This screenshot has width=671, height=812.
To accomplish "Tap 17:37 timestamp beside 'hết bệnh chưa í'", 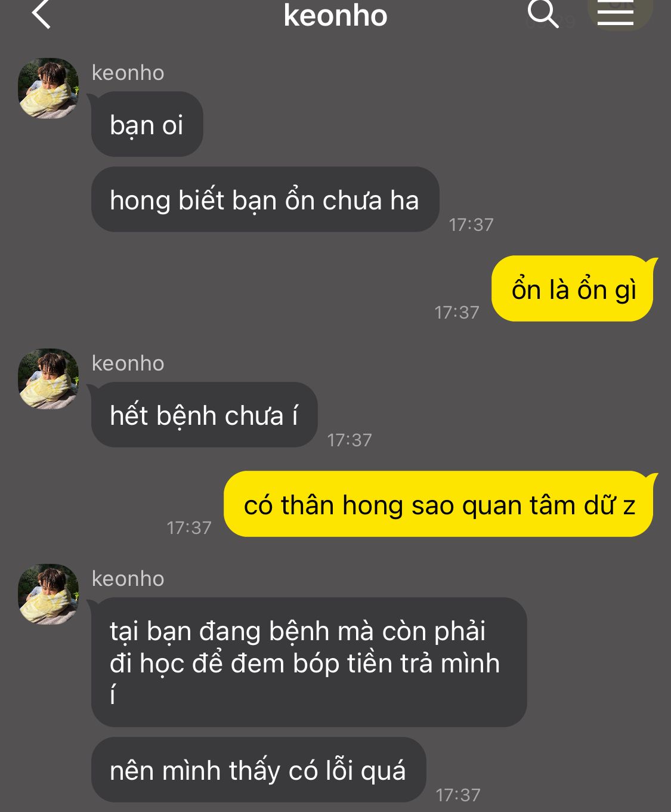I will click(x=350, y=440).
